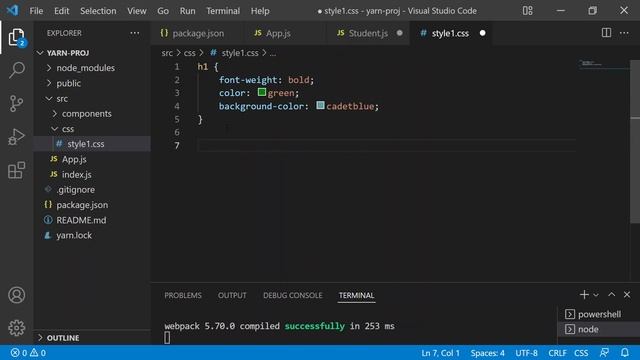Collapse the css folder
Screen dimensions: 640x360
(68, 129)
